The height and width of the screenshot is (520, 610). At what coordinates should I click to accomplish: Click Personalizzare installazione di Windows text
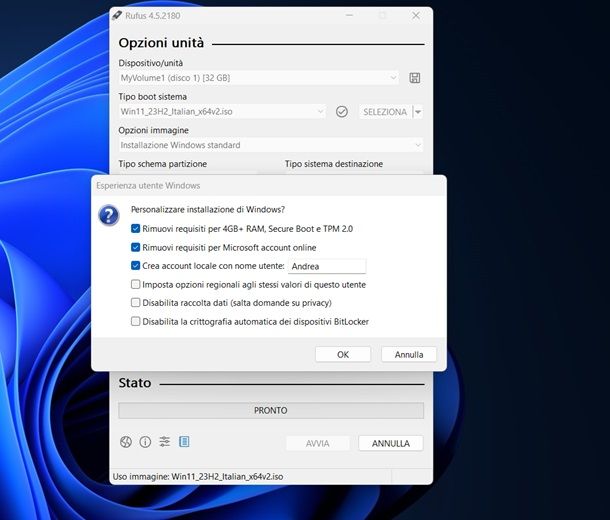click(208, 210)
